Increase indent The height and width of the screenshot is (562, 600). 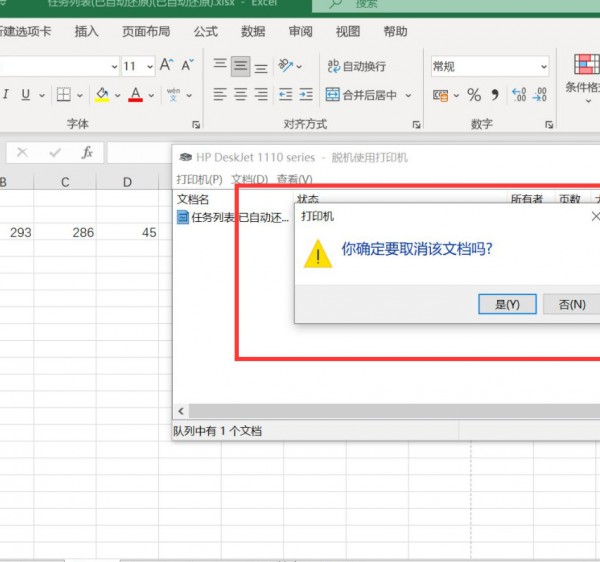point(306,94)
